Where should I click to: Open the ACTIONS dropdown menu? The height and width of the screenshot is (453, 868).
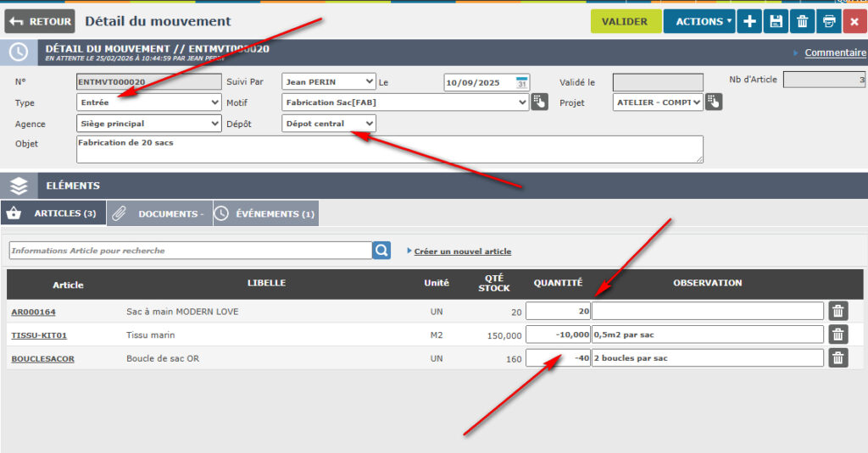(x=699, y=21)
